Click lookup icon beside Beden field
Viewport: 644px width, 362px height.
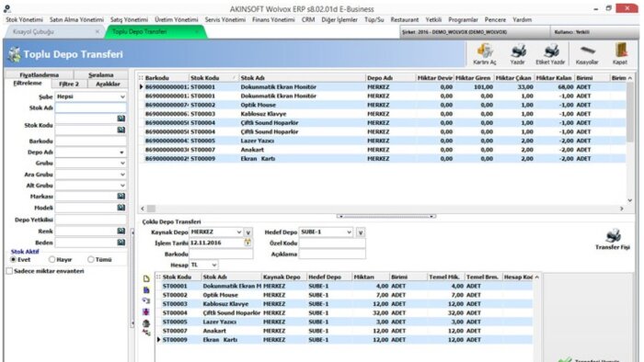point(121,243)
